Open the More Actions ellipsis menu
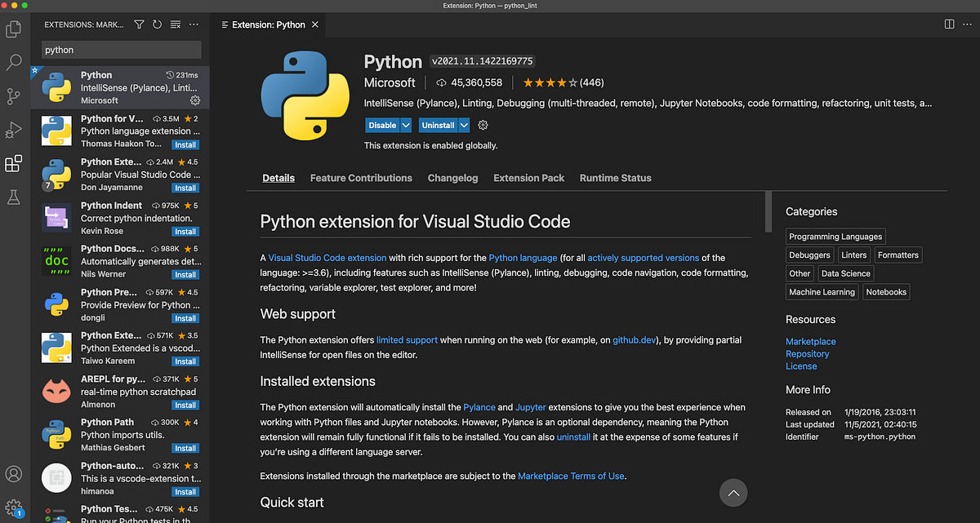 click(x=194, y=24)
